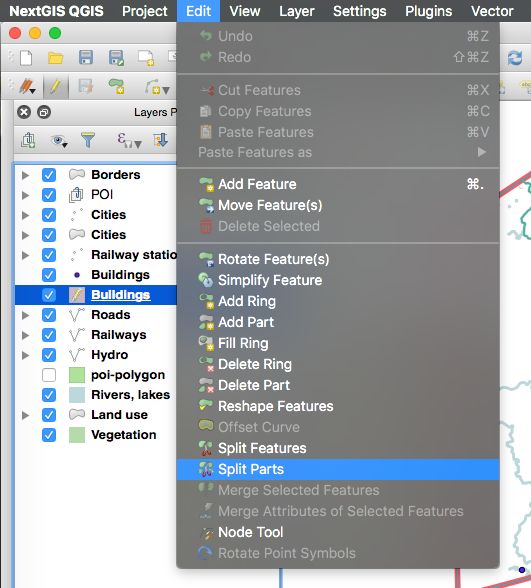Uncheck the Rivers, lakes layer checkbox
The width and height of the screenshot is (531, 588).
49,395
